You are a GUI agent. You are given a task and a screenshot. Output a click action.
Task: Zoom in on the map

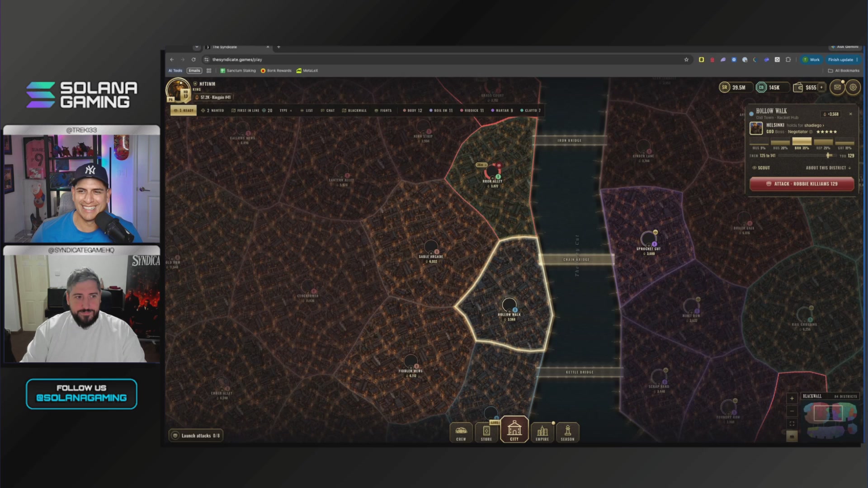point(792,399)
